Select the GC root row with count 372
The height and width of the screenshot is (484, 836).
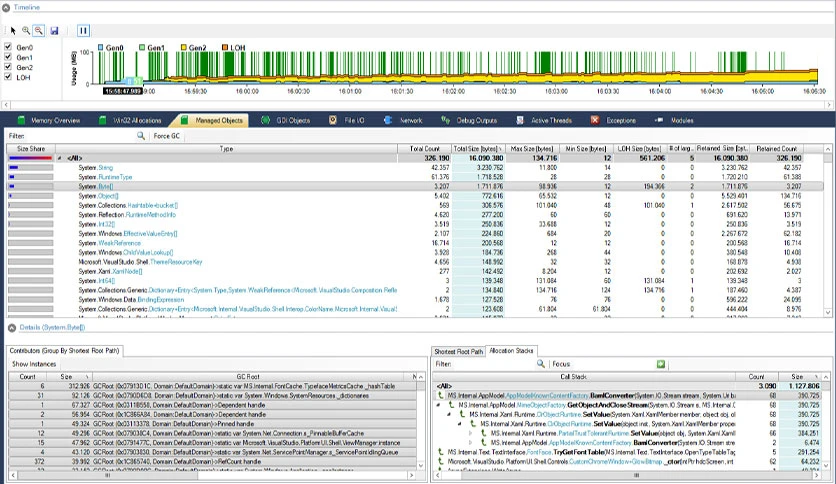coord(213,462)
